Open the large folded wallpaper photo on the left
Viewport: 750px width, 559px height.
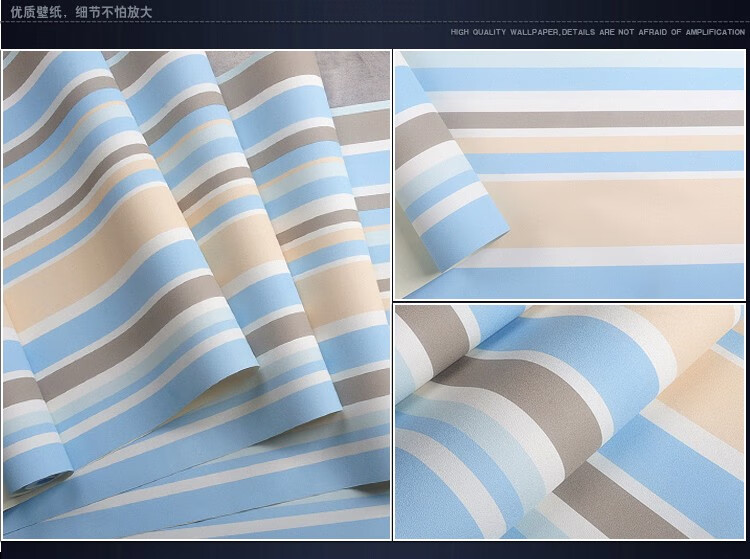tap(196, 295)
